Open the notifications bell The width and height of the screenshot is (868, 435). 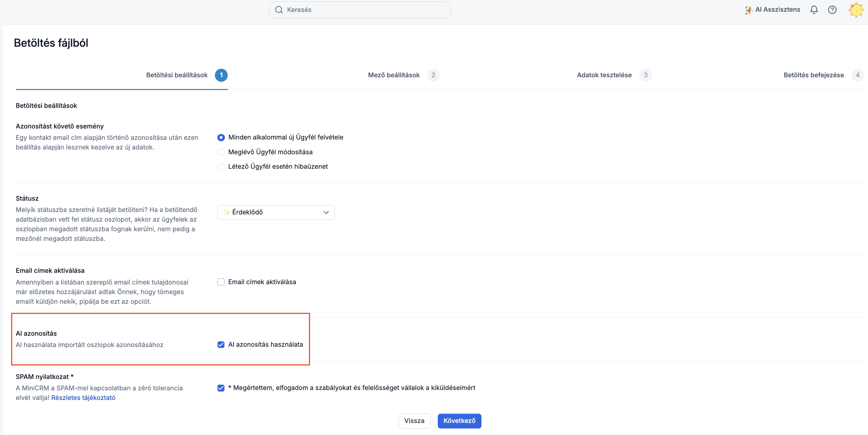[x=814, y=10]
